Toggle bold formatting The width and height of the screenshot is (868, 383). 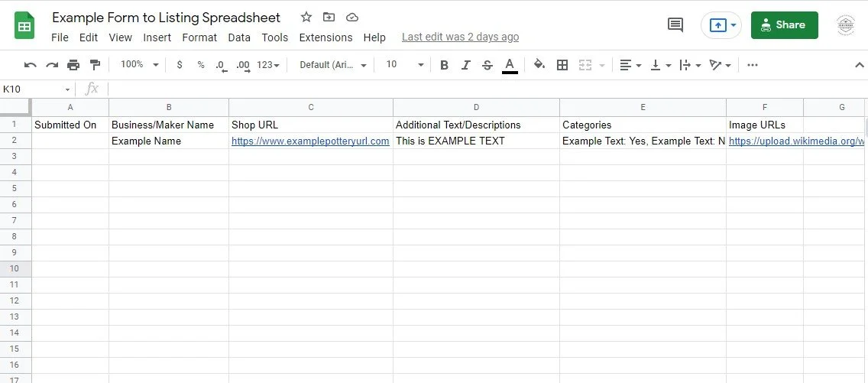tap(444, 65)
